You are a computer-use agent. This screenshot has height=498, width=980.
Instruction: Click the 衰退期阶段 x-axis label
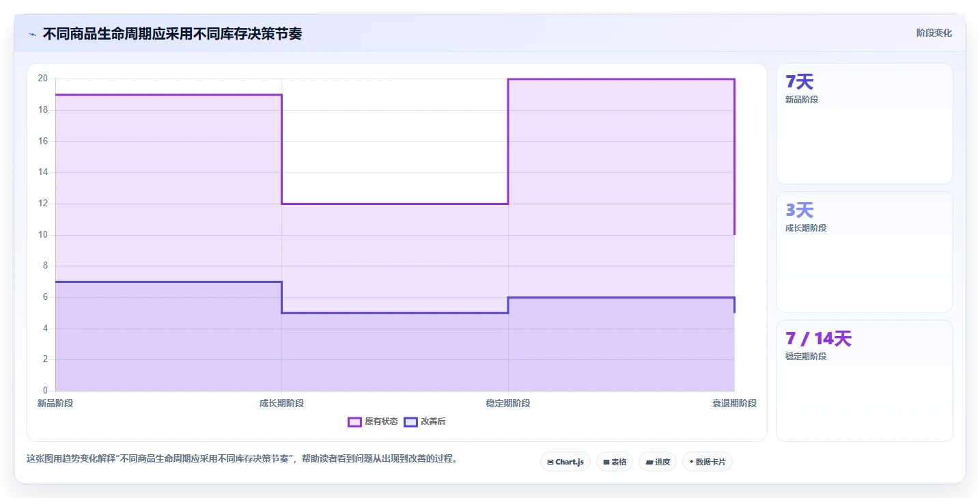click(x=734, y=403)
